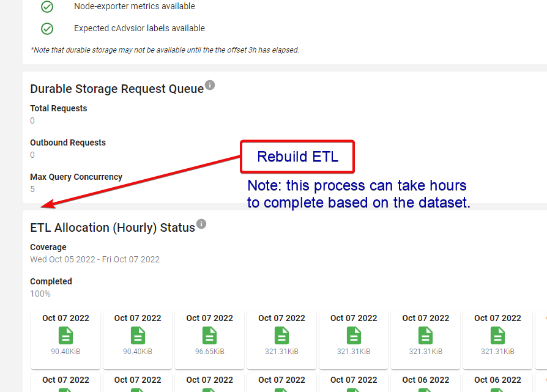Screen dimensions: 547x392
Task: View the ETL Allocation (Hourly) Status info tooltip
Action: click(x=201, y=224)
